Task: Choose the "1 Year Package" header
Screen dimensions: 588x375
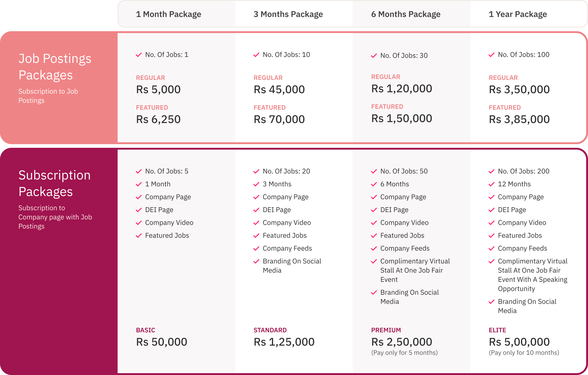Action: (518, 14)
